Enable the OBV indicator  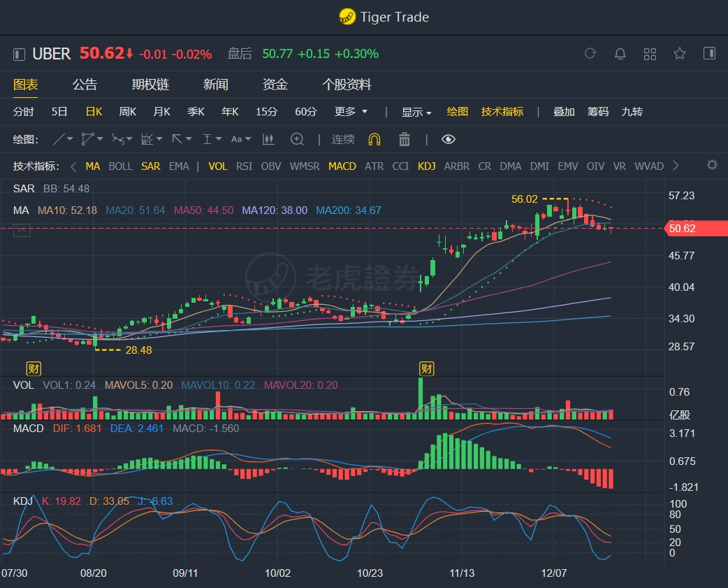[271, 166]
